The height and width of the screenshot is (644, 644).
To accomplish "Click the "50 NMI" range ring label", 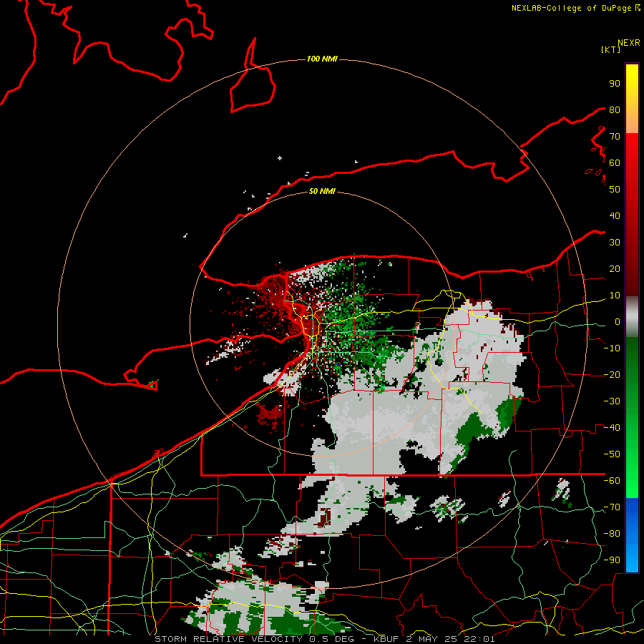I will click(x=322, y=191).
